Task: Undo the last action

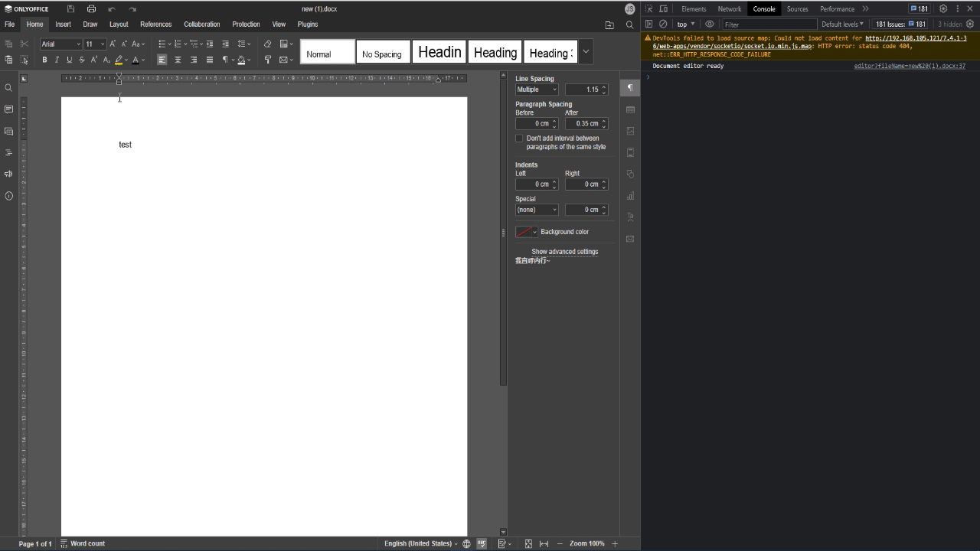Action: [112, 9]
